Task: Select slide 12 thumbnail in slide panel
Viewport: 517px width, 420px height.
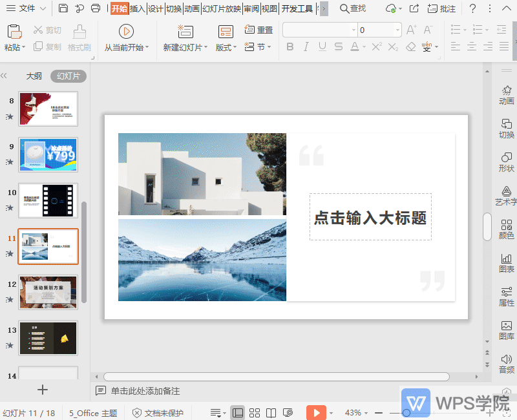Action: click(x=48, y=292)
